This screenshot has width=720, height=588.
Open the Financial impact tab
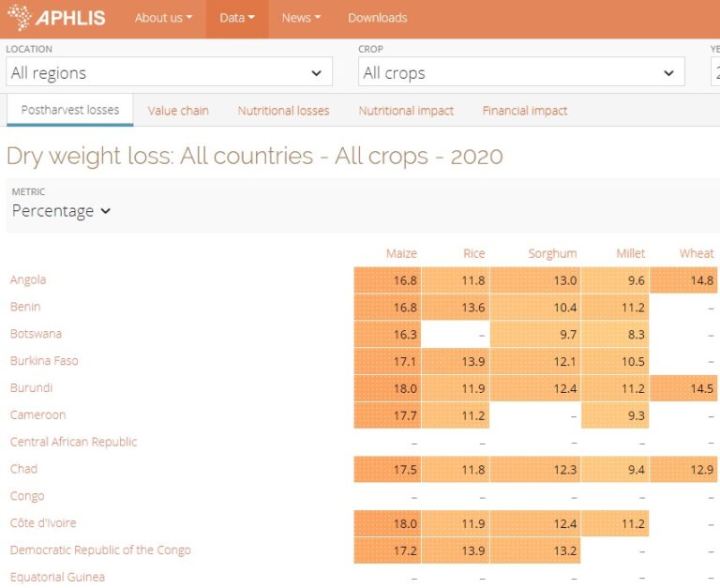tap(525, 111)
